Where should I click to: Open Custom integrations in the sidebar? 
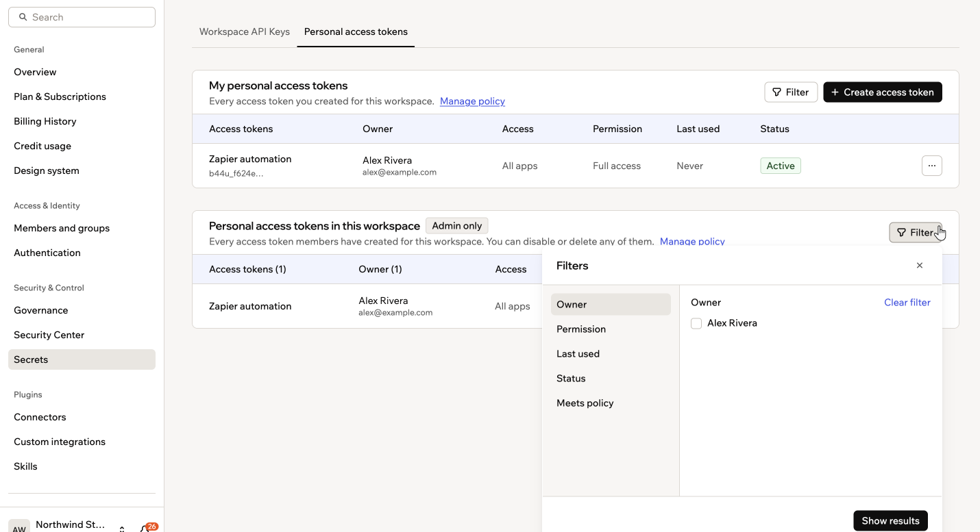click(82, 442)
